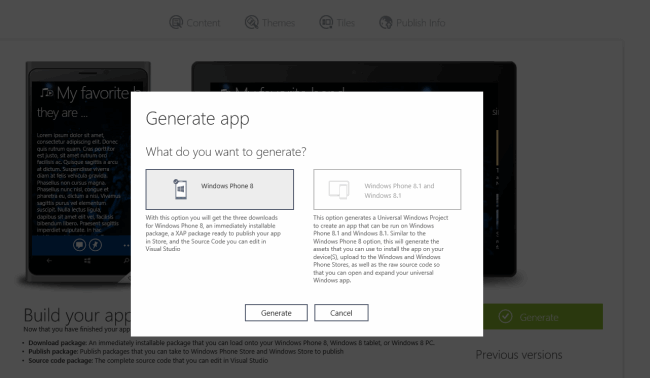The height and width of the screenshot is (378, 650).
Task: Click the Windows key on phone preview
Action: 87,261
